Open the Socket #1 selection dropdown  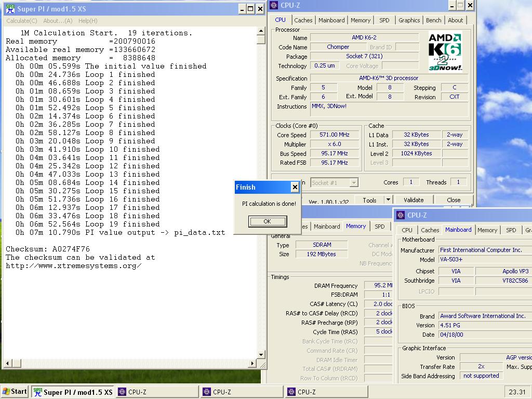[x=354, y=183]
